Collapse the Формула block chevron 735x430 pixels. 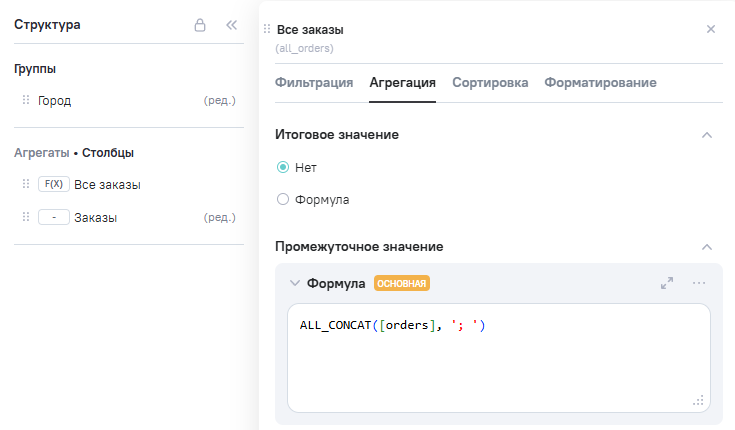295,283
